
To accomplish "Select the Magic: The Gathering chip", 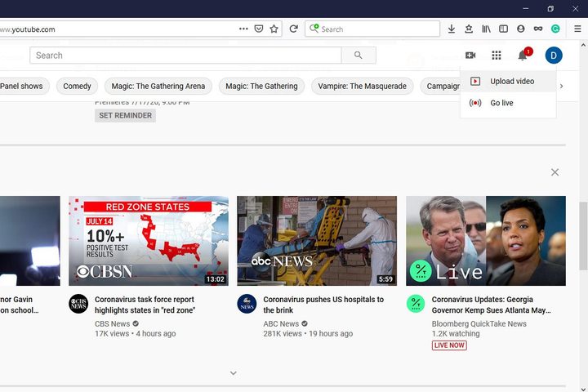I will [261, 87].
